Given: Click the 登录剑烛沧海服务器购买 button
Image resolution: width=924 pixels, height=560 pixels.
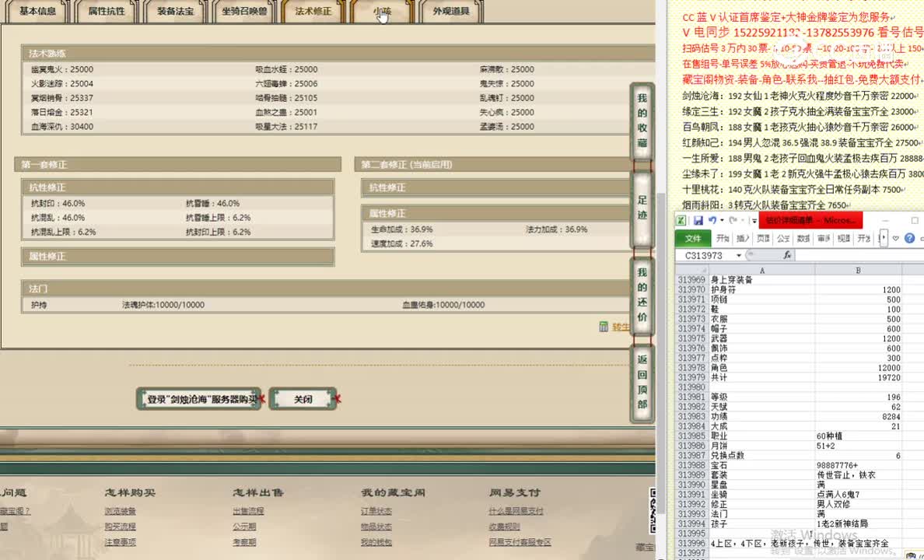Looking at the screenshot, I should tap(198, 398).
